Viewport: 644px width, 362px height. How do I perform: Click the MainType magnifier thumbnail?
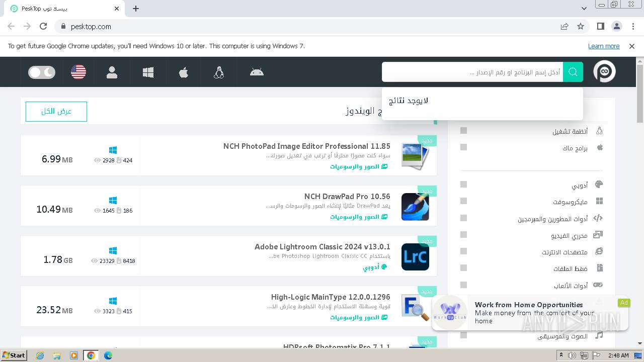pyautogui.click(x=415, y=307)
